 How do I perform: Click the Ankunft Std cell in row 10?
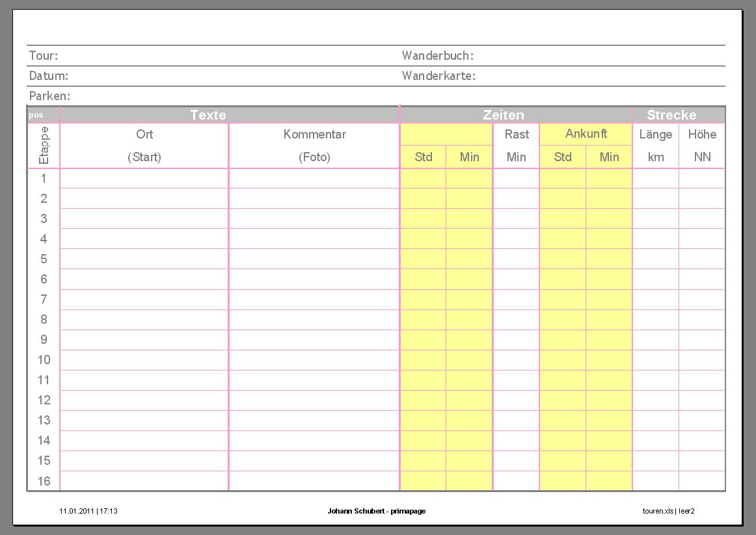tap(563, 359)
